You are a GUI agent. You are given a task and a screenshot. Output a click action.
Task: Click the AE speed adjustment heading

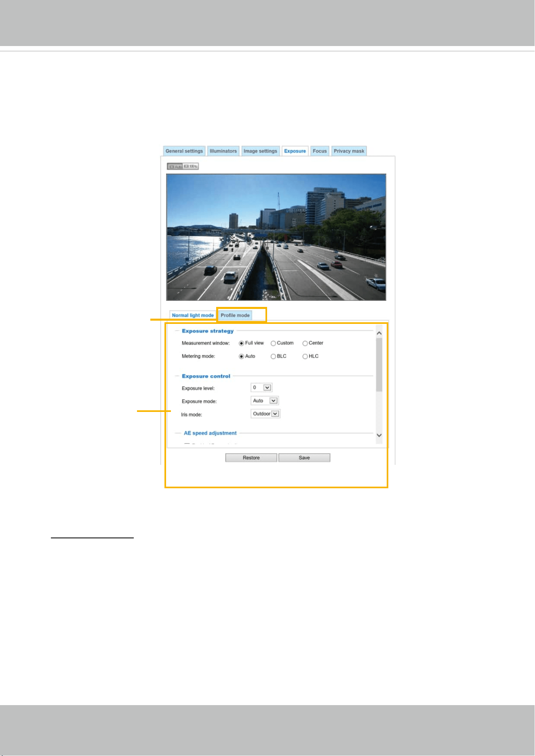click(210, 433)
